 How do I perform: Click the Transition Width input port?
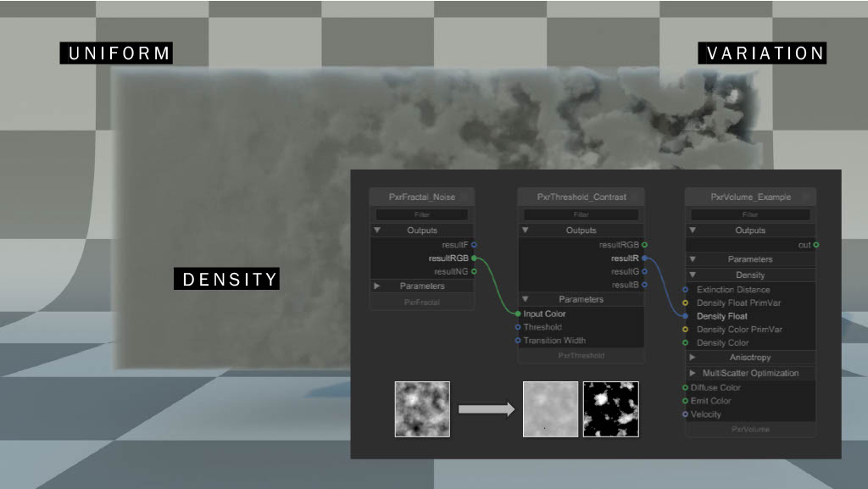point(518,341)
